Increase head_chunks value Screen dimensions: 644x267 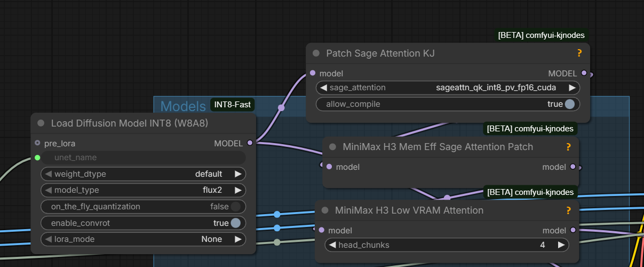(x=561, y=245)
